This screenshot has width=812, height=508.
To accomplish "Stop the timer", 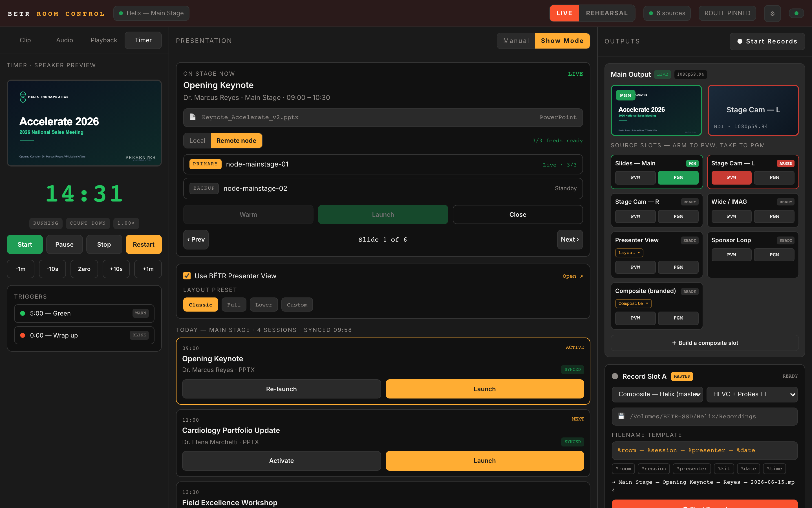I will [x=104, y=244].
